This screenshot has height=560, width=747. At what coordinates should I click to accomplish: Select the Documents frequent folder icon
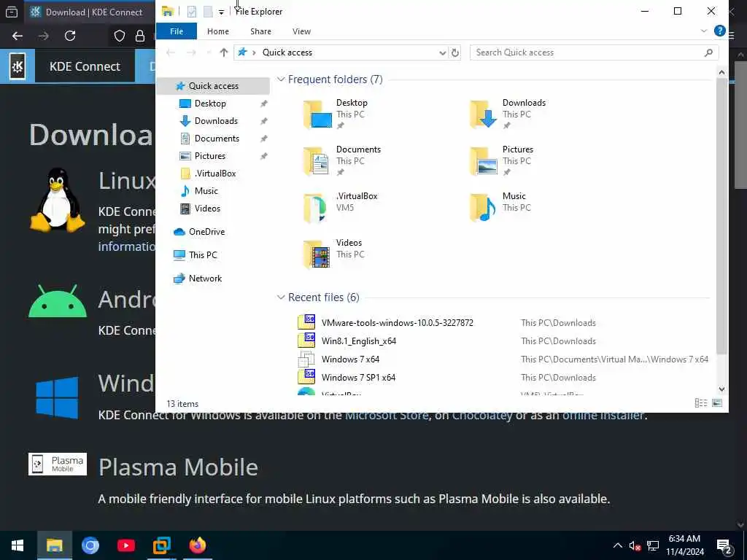pos(317,161)
